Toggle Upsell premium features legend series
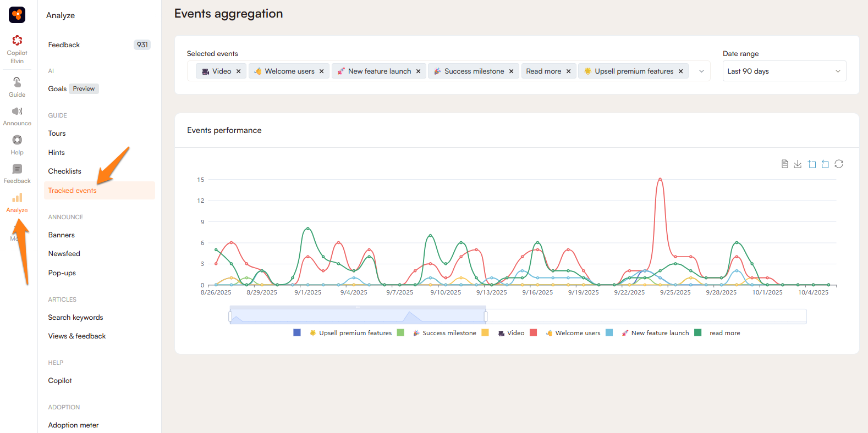 [350, 333]
